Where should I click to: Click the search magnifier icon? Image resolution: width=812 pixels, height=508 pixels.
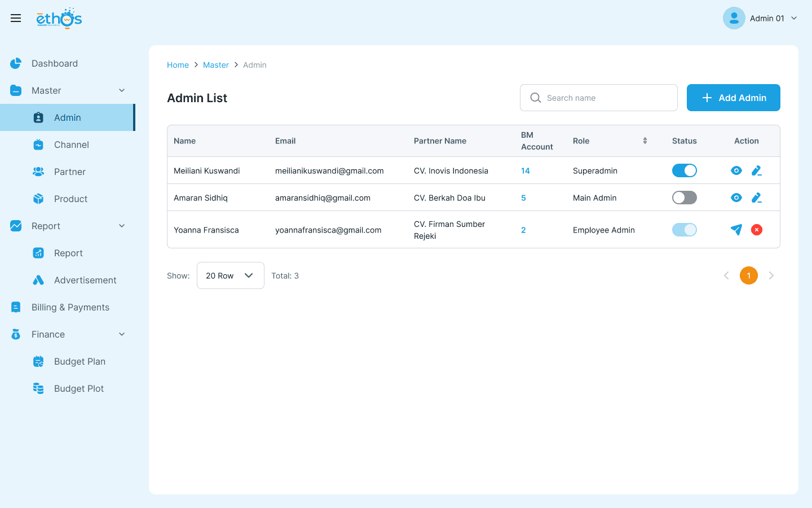536,98
